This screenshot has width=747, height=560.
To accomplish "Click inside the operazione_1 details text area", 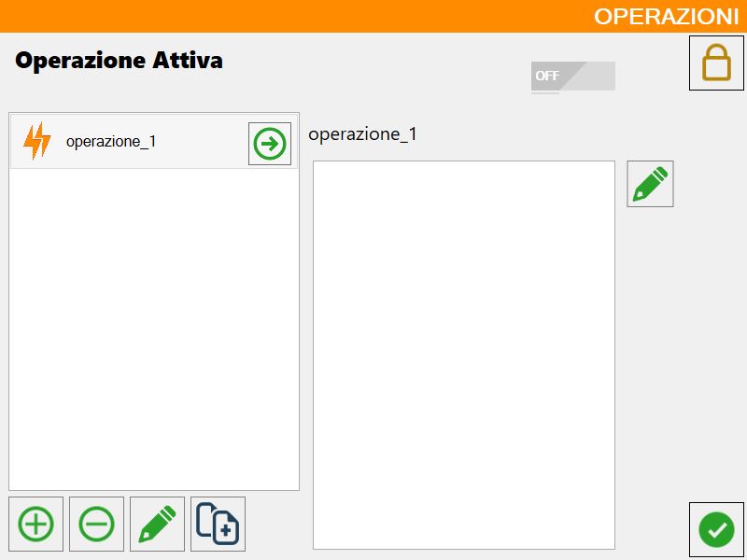I will 464,356.
